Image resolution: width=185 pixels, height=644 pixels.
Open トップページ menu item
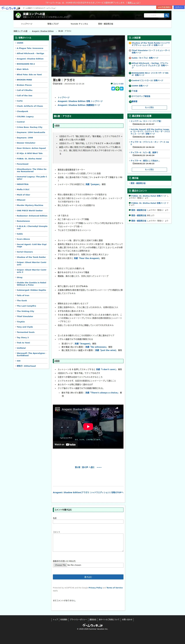27,24
